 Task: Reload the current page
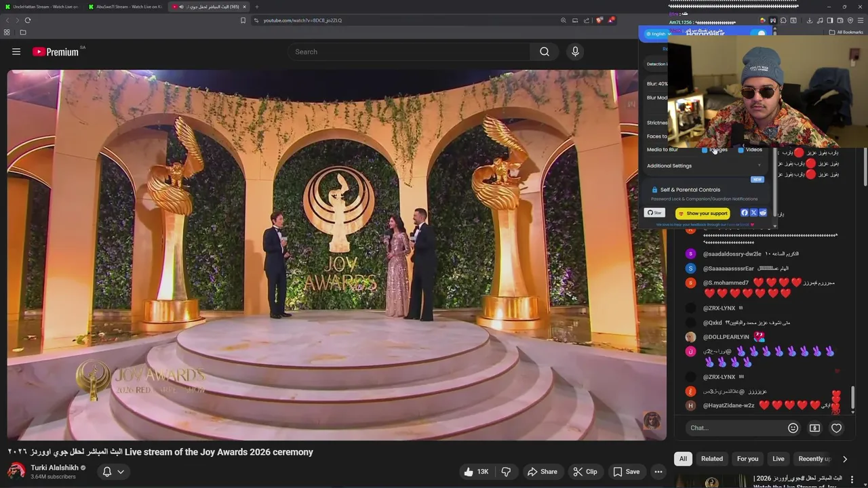pyautogui.click(x=28, y=20)
